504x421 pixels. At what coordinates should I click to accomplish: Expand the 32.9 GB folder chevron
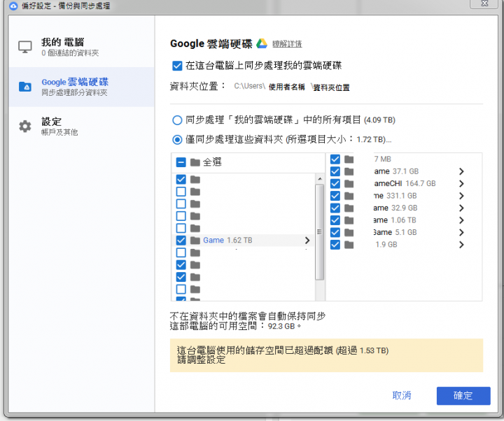point(461,208)
